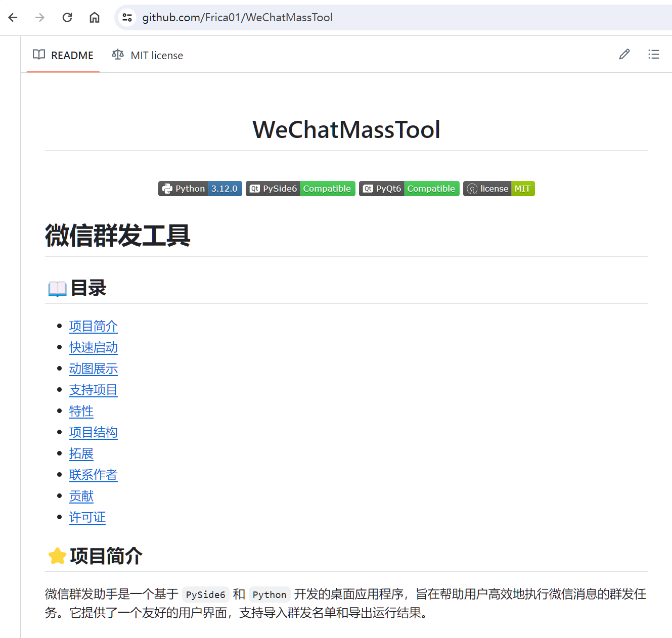This screenshot has width=672, height=638.
Task: Click the PyQt6 Compatible badge
Action: tap(409, 189)
